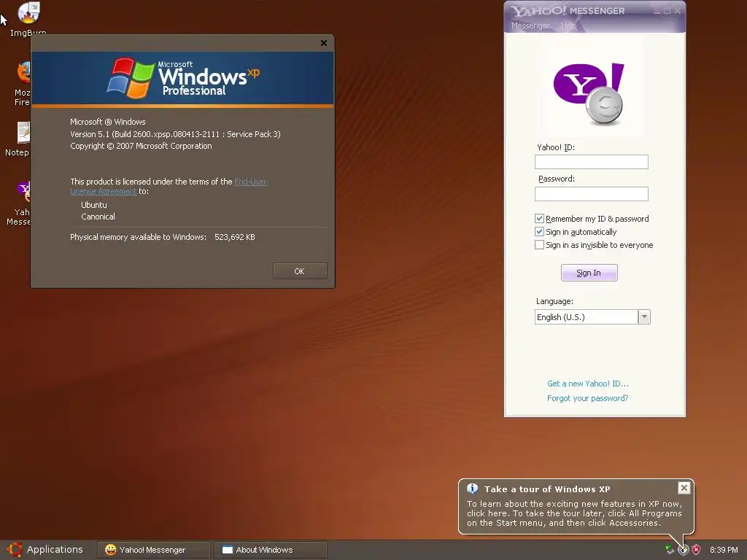Focus the Password input field
The height and width of the screenshot is (560, 747).
(591, 194)
